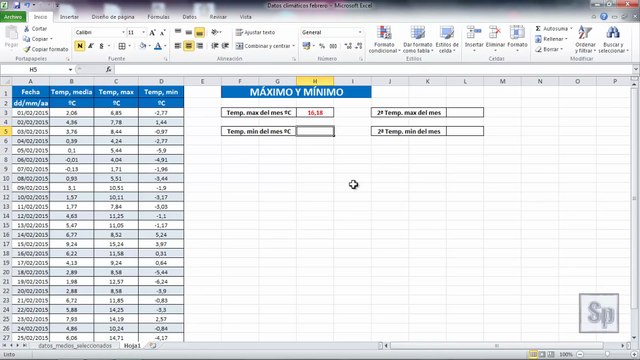Image resolution: width=640 pixels, height=360 pixels.
Task: Align text left icon
Action: (x=178, y=46)
